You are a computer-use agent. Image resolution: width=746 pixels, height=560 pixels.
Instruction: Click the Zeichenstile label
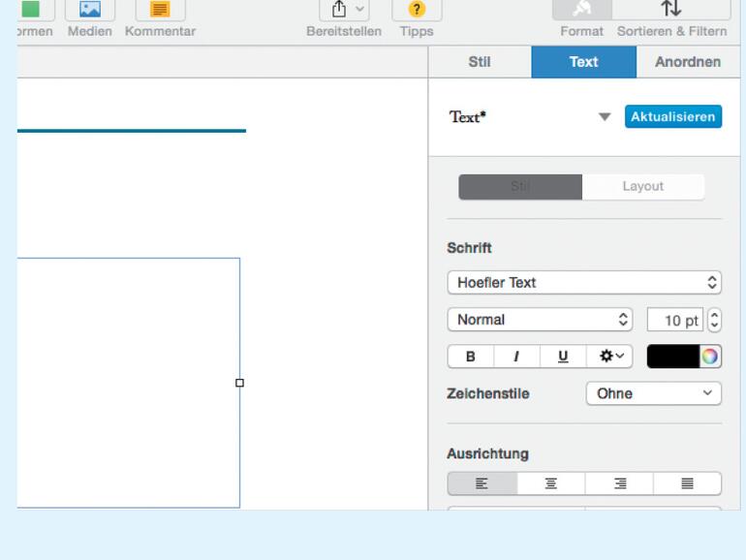point(488,394)
